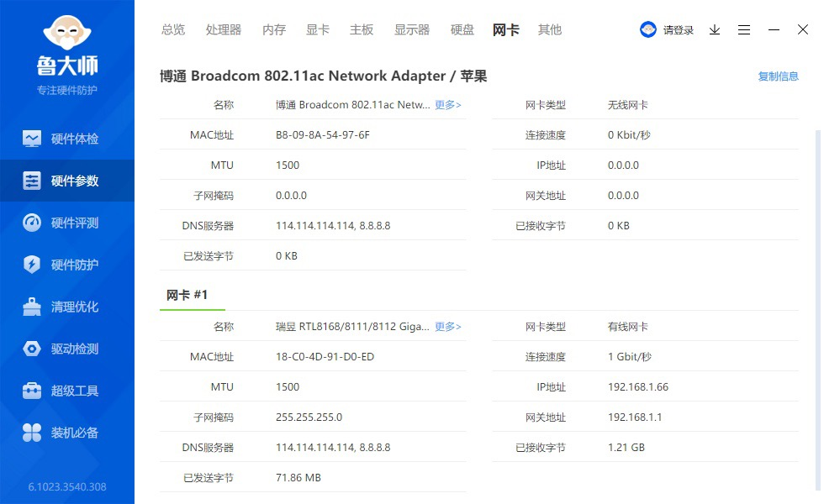Click the Broadcom 802.11ac adapter heading
The height and width of the screenshot is (504, 824).
[x=323, y=76]
